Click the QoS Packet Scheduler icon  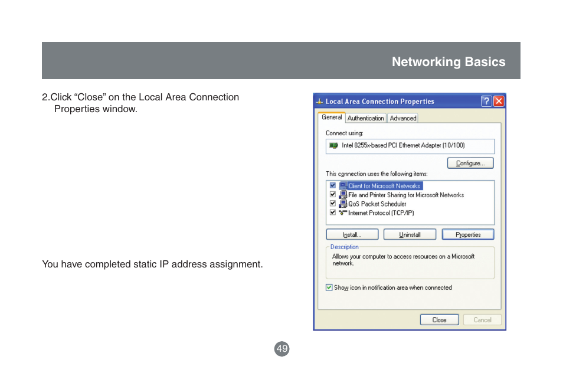tap(343, 203)
